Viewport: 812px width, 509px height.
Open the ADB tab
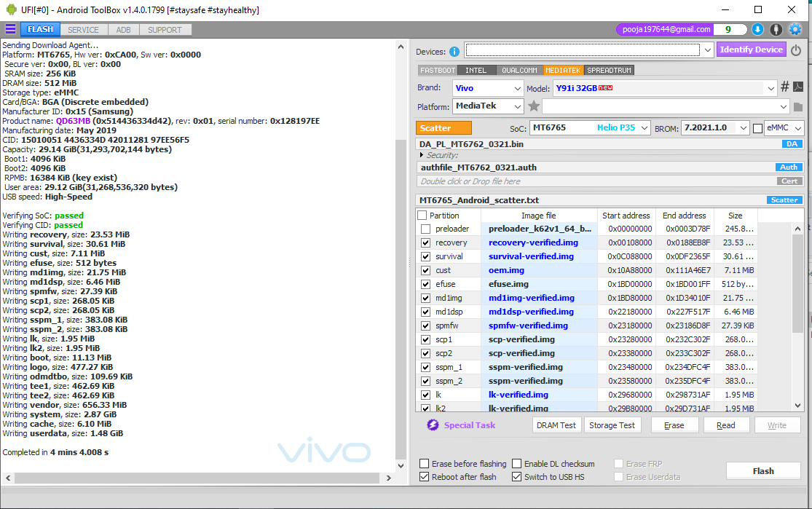(123, 30)
